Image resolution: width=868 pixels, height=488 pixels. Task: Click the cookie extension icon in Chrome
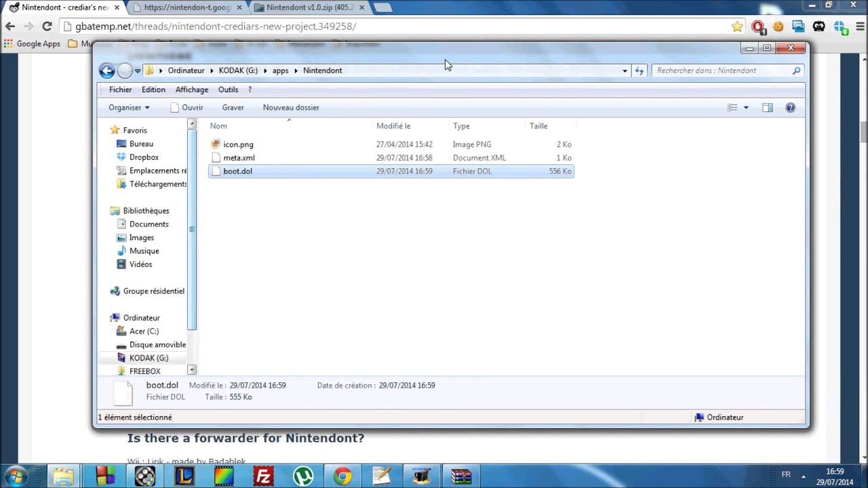[778, 26]
